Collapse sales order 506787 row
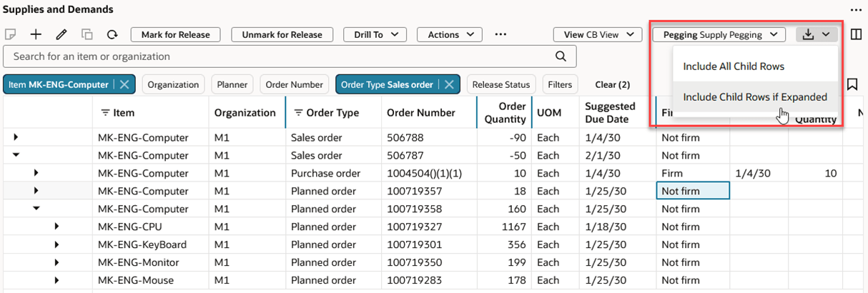Image resolution: width=868 pixels, height=293 pixels. click(x=16, y=155)
